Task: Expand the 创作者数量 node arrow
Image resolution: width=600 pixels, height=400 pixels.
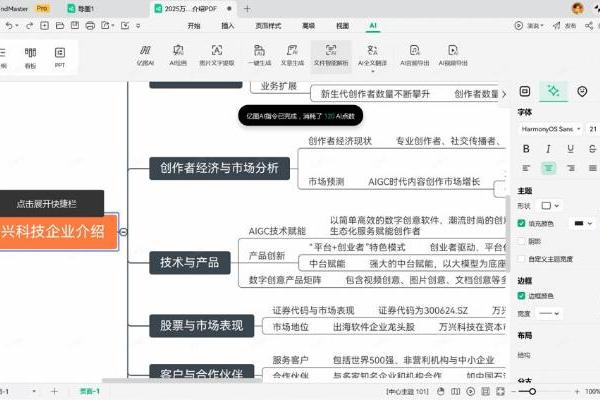Action: click(x=504, y=94)
